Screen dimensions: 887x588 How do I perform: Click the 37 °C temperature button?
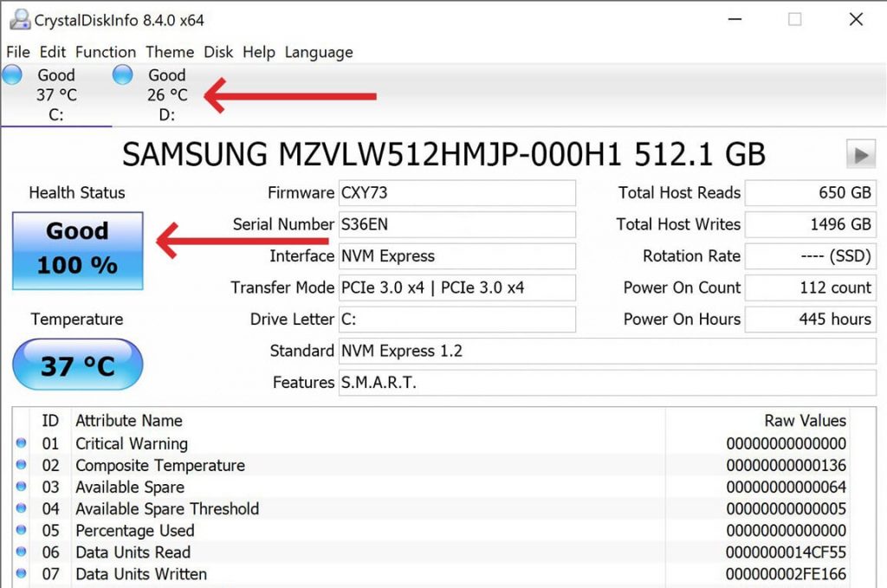point(78,365)
